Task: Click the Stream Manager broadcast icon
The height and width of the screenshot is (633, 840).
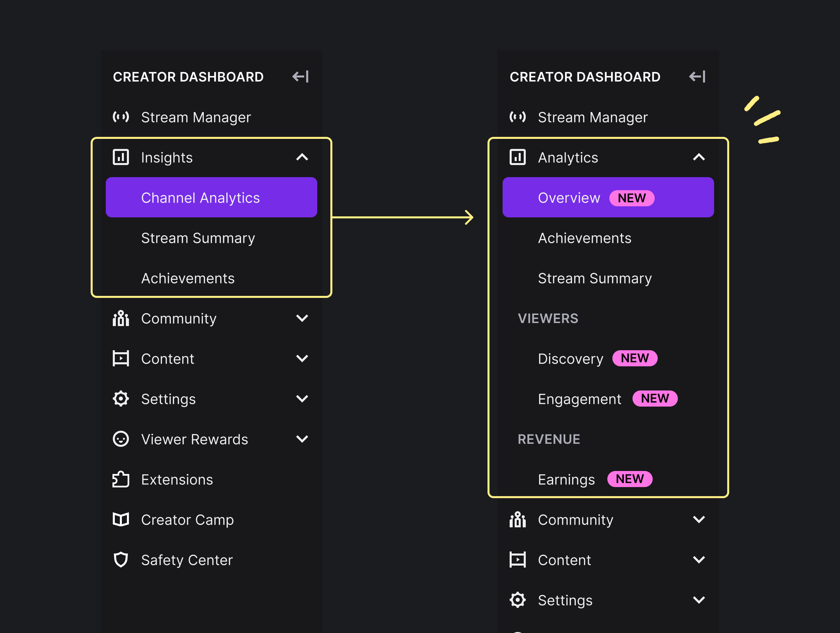Action: (x=121, y=117)
